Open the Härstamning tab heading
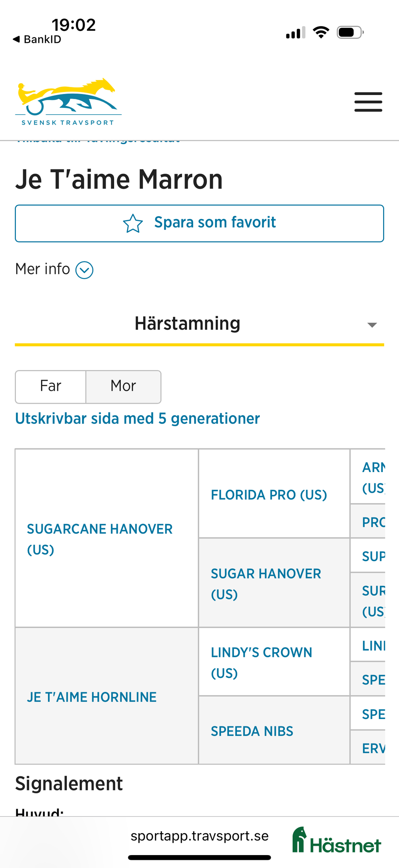The height and width of the screenshot is (868, 399). pyautogui.click(x=187, y=323)
